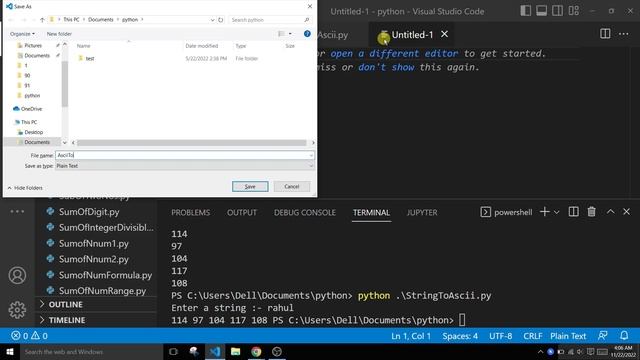Open SumOfDigit.py in explorer

(89, 212)
